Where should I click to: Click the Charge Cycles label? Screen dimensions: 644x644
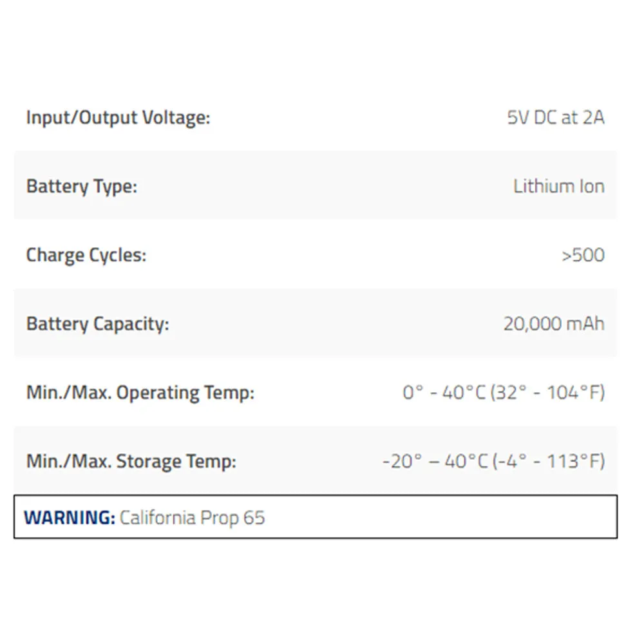pyautogui.click(x=86, y=255)
